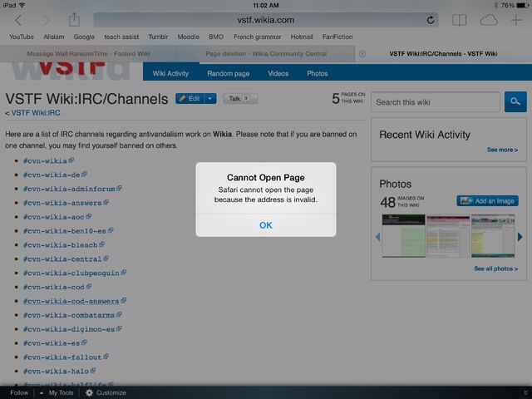Open the Tumblr bookmark
The height and width of the screenshot is (399, 532).
158,37
